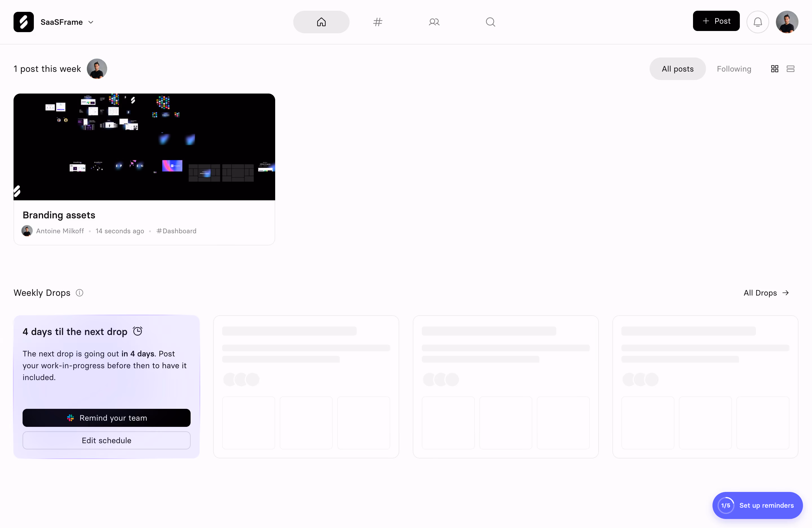Open the profile avatar menu
Image resolution: width=812 pixels, height=528 pixels.
coord(787,22)
